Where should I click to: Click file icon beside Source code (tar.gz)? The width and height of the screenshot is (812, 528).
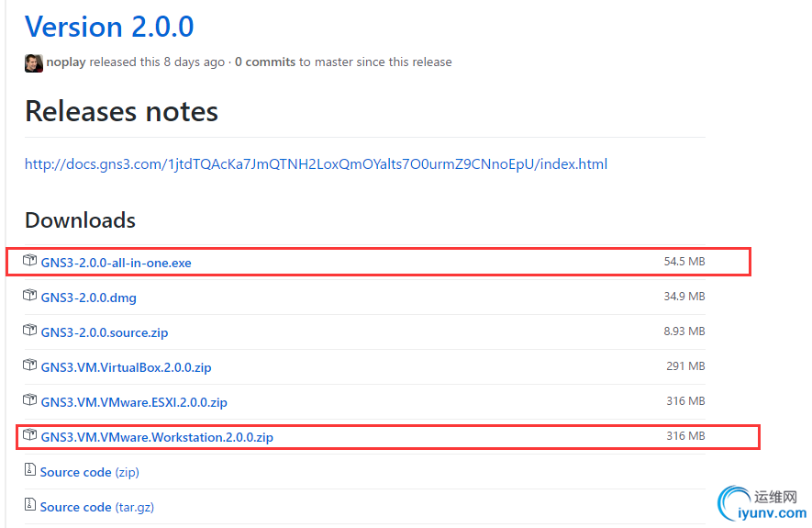(x=30, y=506)
